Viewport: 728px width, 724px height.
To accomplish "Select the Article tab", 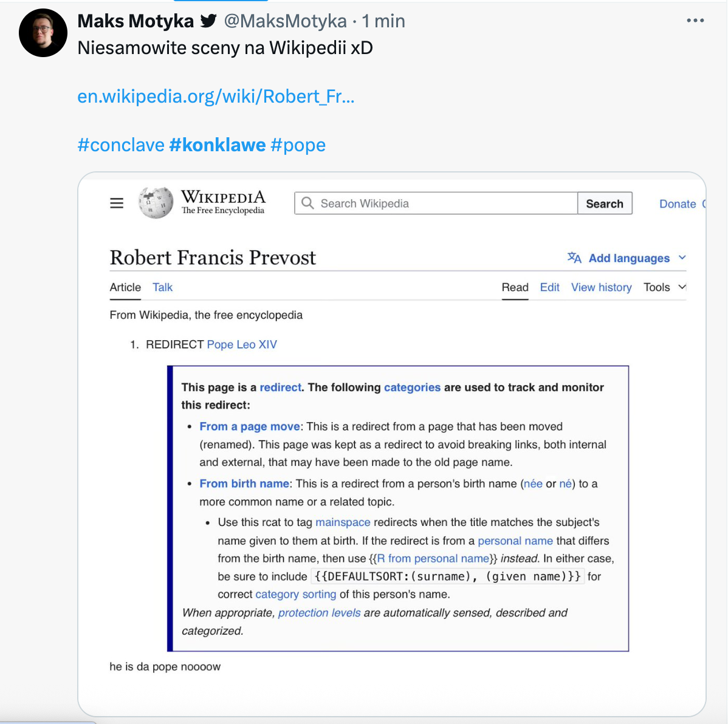I will [x=125, y=287].
